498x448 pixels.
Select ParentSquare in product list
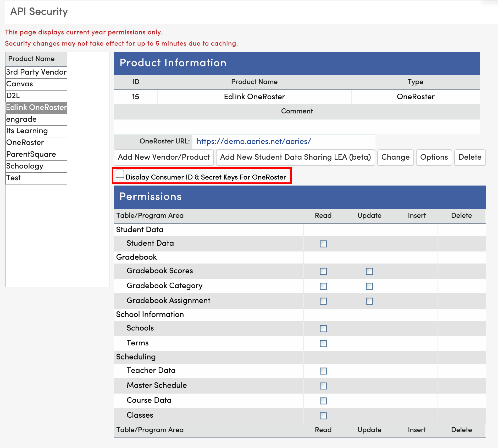pos(36,154)
